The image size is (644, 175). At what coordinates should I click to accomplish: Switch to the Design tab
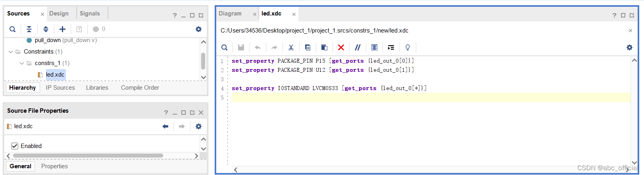[x=59, y=13]
